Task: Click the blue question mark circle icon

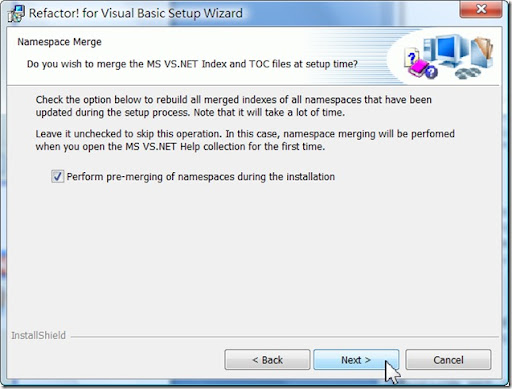Action: coord(432,72)
